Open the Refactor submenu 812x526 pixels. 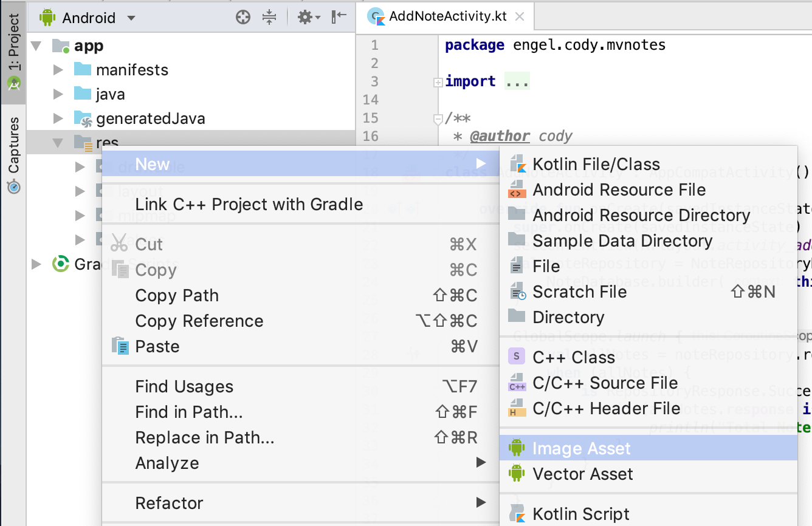(169, 503)
